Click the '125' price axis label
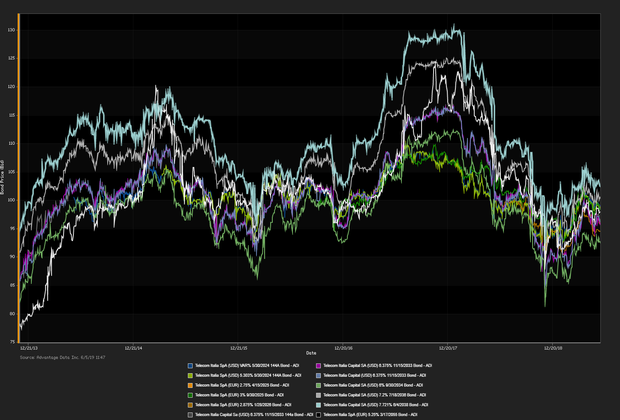620x420 pixels. click(11, 59)
